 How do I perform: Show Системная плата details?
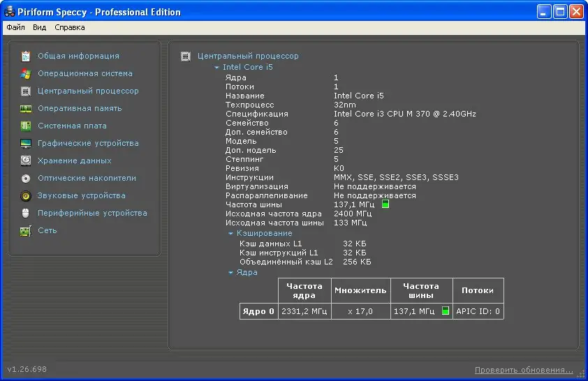(x=72, y=126)
